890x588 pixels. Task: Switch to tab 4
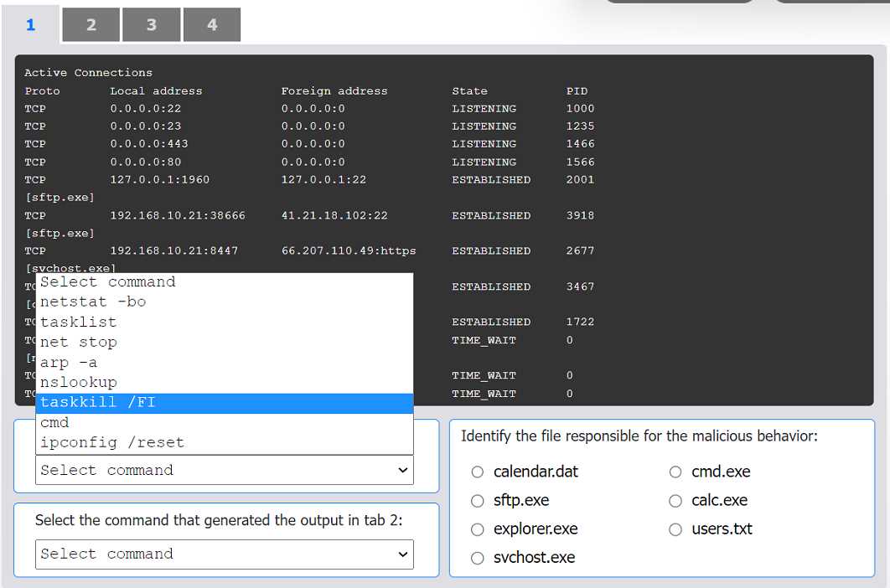pyautogui.click(x=211, y=24)
